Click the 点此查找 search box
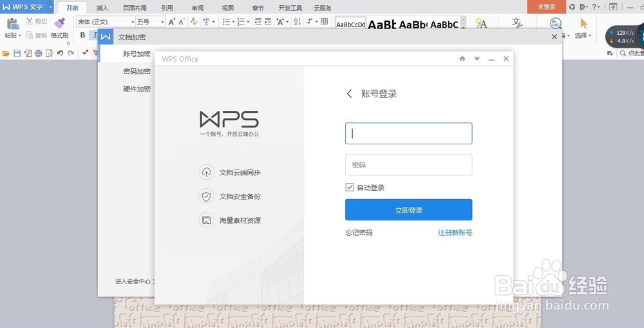The width and height of the screenshot is (644, 328). (631, 53)
